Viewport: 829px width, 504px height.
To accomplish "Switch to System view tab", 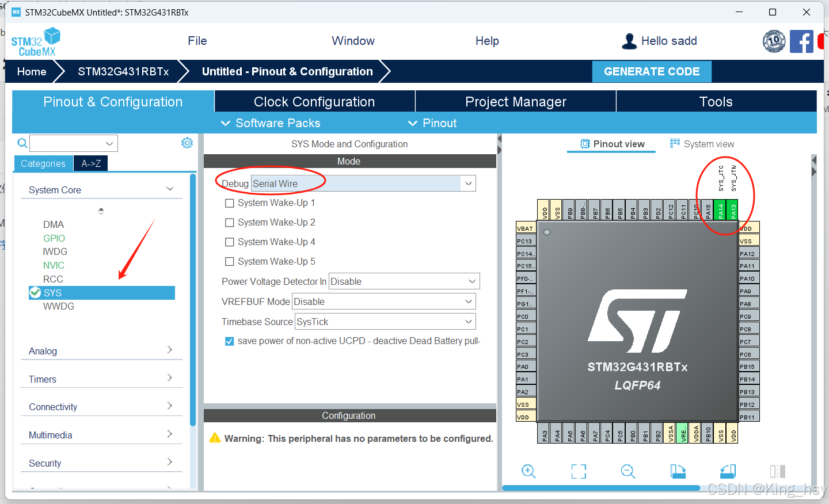I will [x=702, y=144].
